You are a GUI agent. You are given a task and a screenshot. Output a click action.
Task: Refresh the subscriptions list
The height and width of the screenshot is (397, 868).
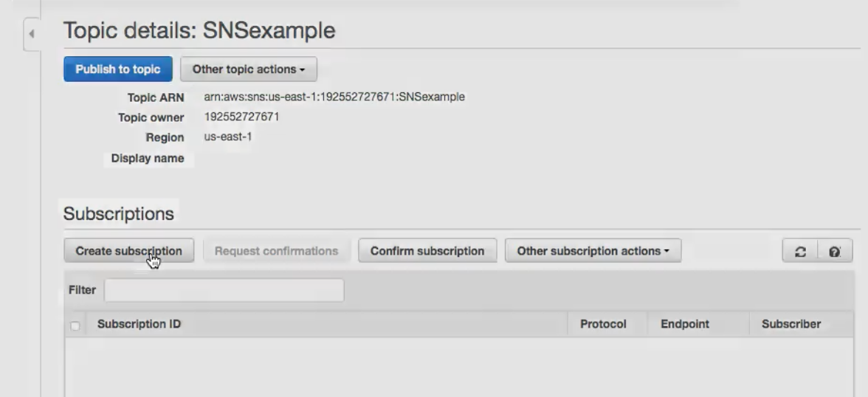click(x=800, y=251)
